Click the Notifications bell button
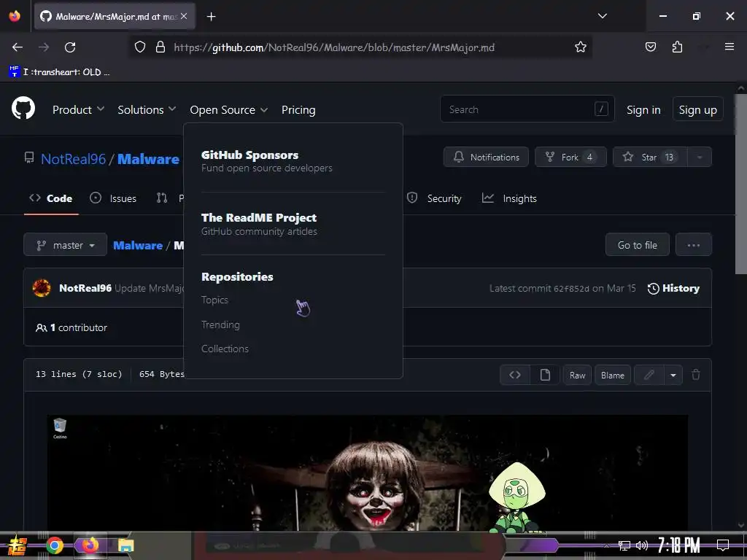747x560 pixels. 486,157
